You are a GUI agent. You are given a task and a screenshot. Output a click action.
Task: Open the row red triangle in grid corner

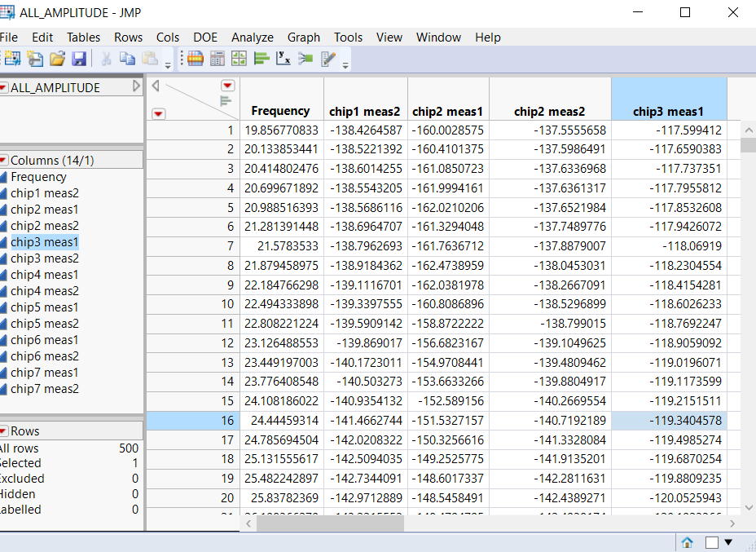click(x=159, y=114)
